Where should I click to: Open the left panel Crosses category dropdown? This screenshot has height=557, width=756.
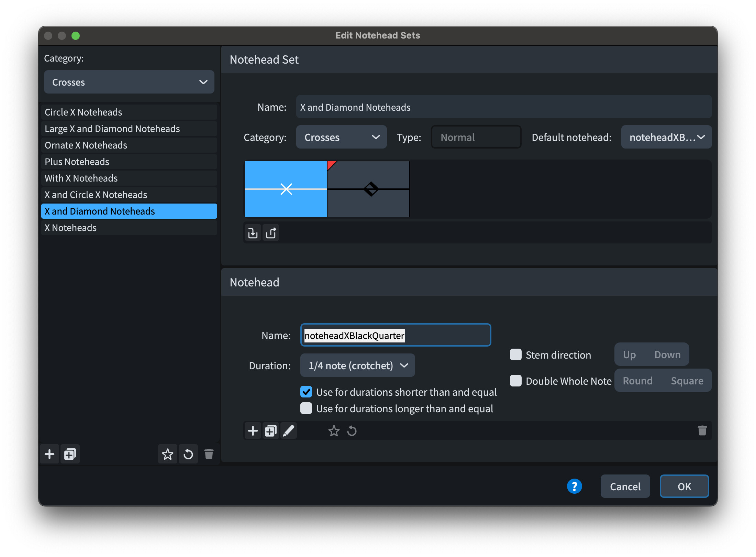(x=129, y=82)
